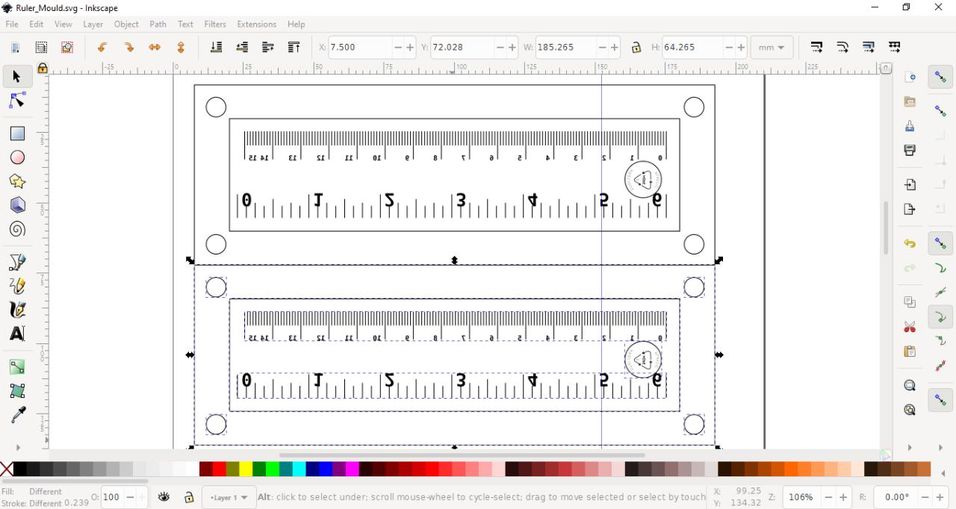Click Select all objects icon

pyautogui.click(x=16, y=47)
